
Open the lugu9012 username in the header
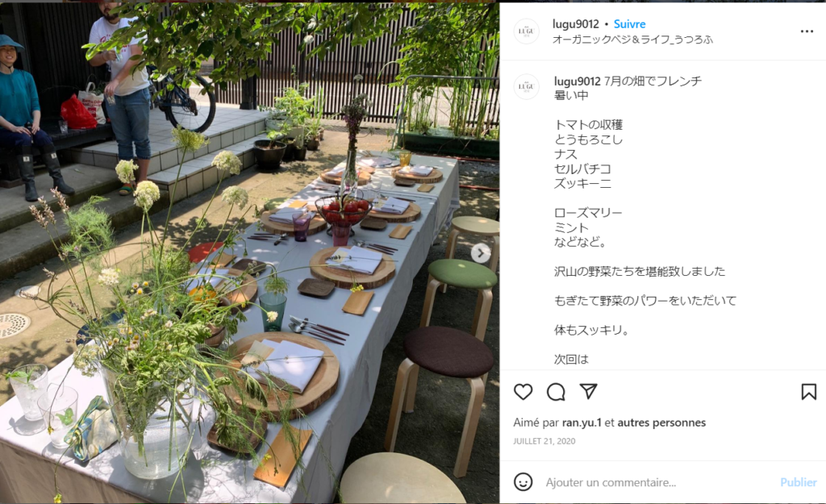click(x=575, y=24)
